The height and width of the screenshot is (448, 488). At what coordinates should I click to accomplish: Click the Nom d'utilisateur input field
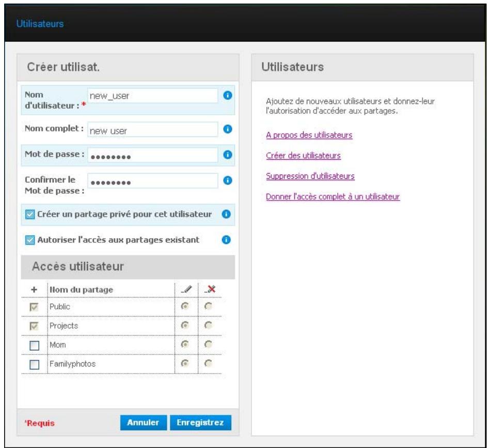click(152, 96)
